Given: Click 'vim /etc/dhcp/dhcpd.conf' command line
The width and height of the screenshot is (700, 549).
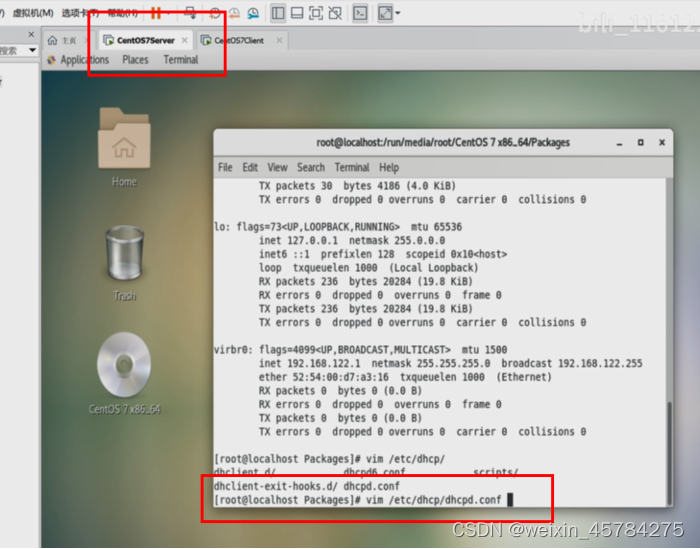Looking at the screenshot, I should (433, 500).
